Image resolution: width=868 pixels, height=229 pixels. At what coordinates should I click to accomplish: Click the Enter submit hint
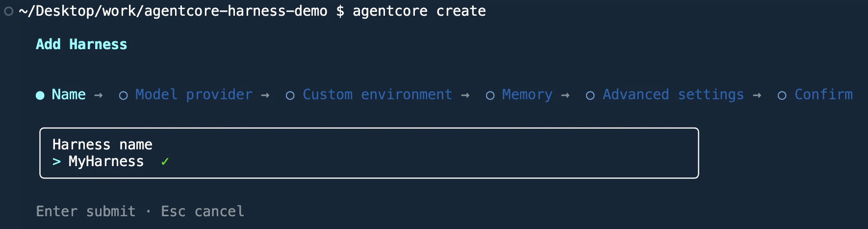[86, 211]
